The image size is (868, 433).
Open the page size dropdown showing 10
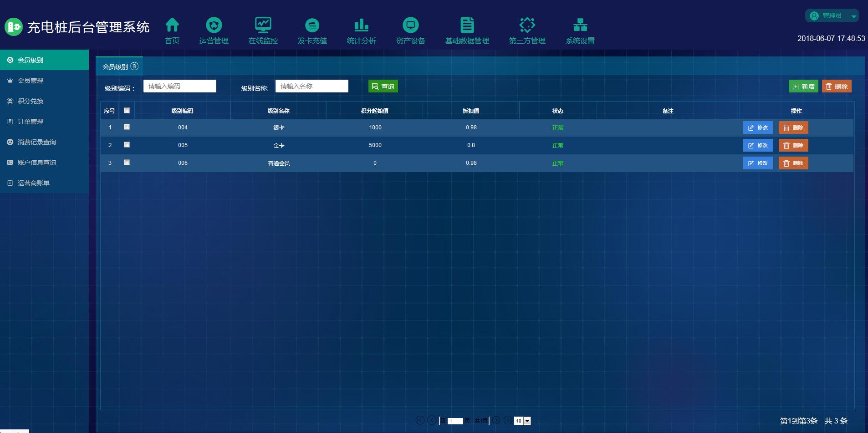click(x=527, y=421)
